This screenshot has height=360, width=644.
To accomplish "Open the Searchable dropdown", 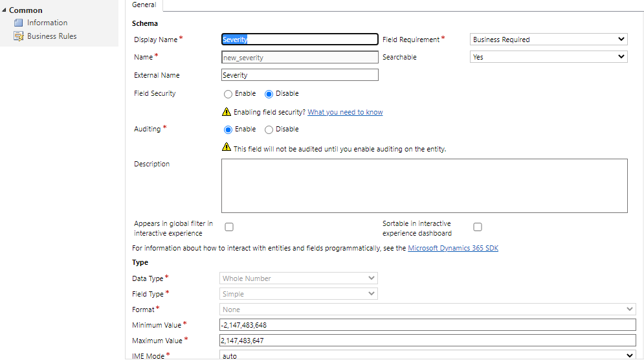I will (x=548, y=57).
